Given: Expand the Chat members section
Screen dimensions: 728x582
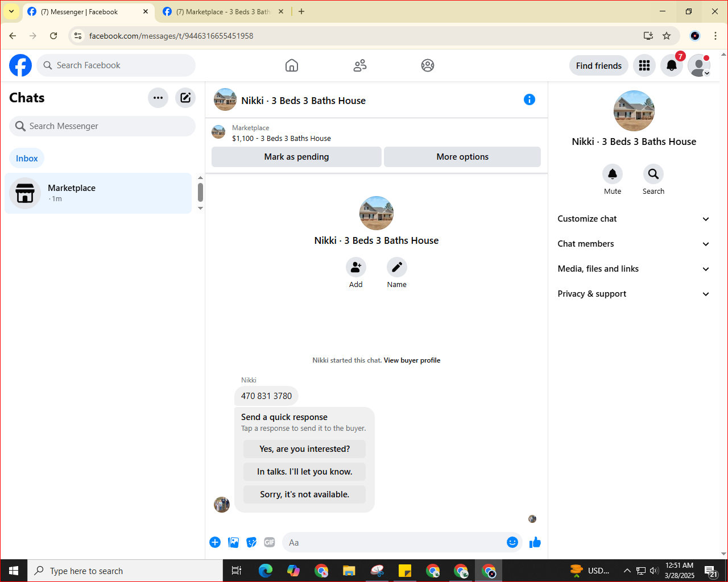Looking at the screenshot, I should coord(634,244).
